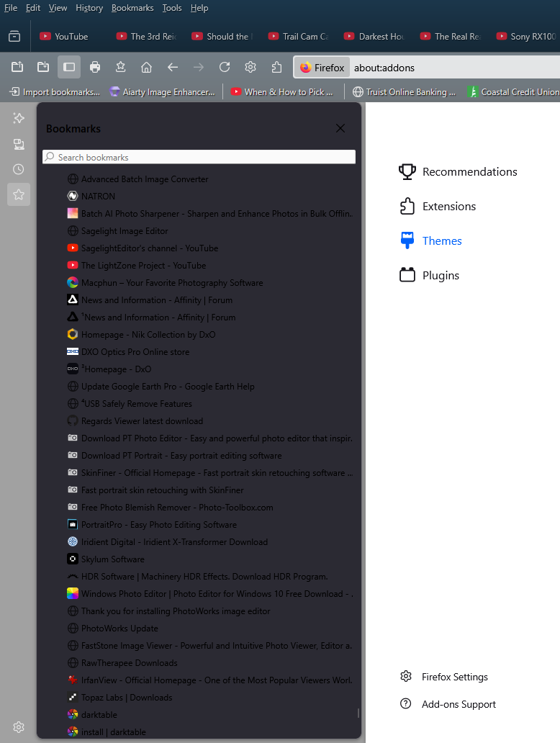Click the Firefox identity icon in the address bar

coord(322,68)
